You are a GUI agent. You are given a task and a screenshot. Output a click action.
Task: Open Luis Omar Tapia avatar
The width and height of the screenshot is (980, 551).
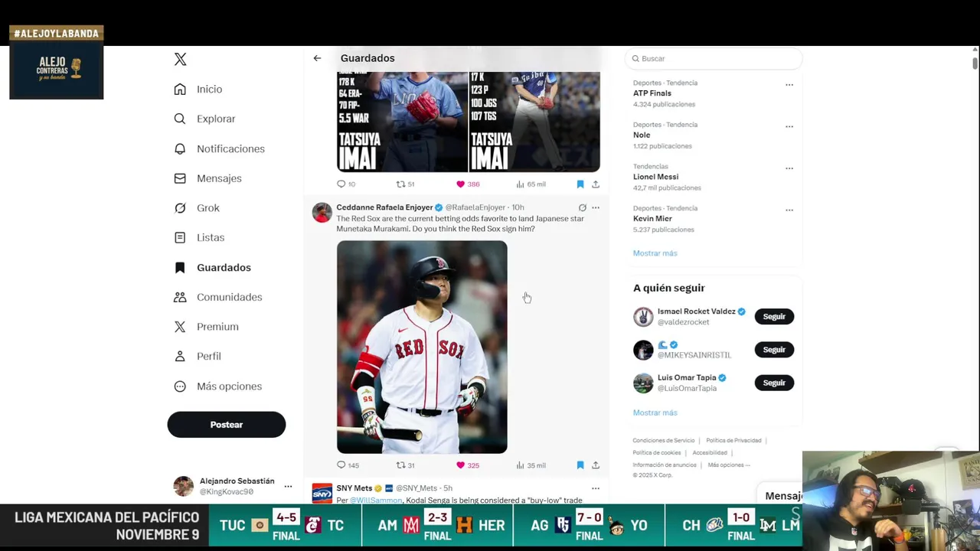[643, 383]
